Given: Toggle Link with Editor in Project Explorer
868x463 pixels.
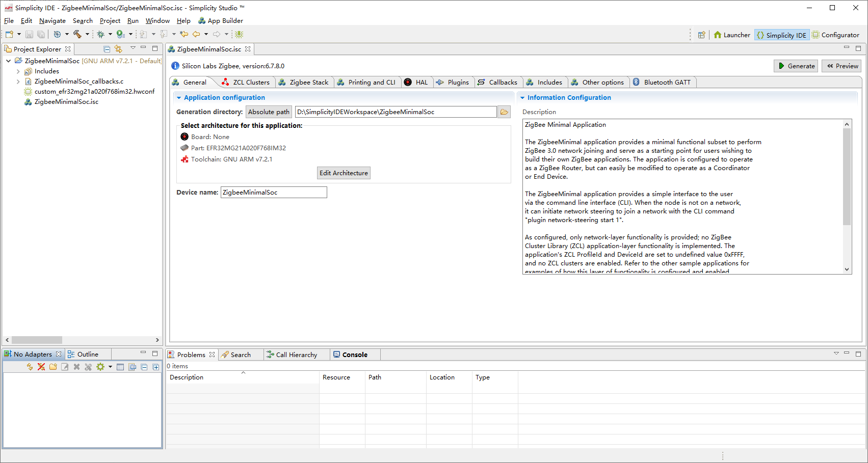Looking at the screenshot, I should coord(118,49).
